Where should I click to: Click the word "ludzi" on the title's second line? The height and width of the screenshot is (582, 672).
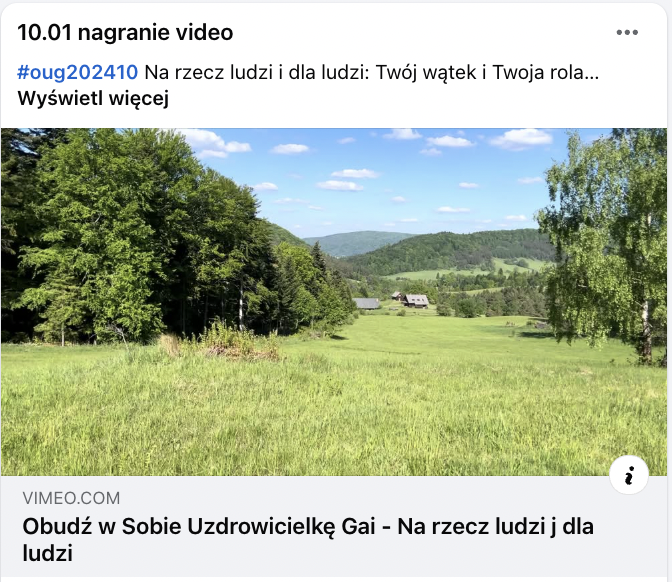(48, 553)
